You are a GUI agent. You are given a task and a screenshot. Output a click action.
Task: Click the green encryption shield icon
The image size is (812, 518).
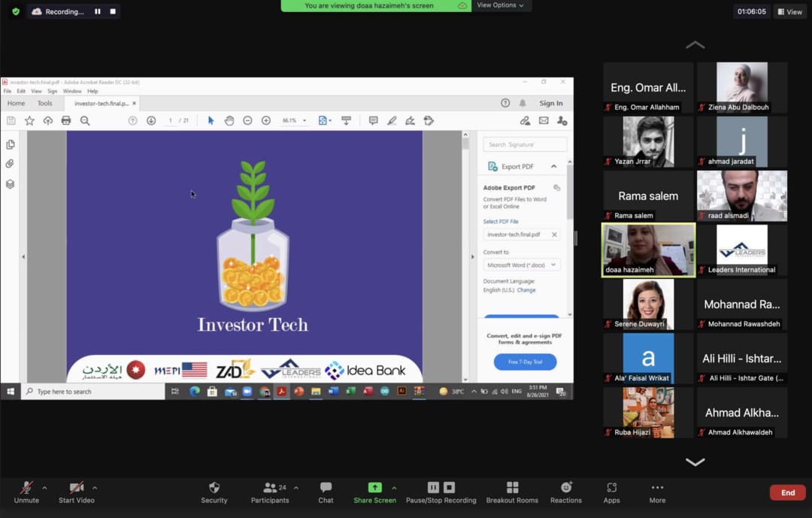point(16,11)
